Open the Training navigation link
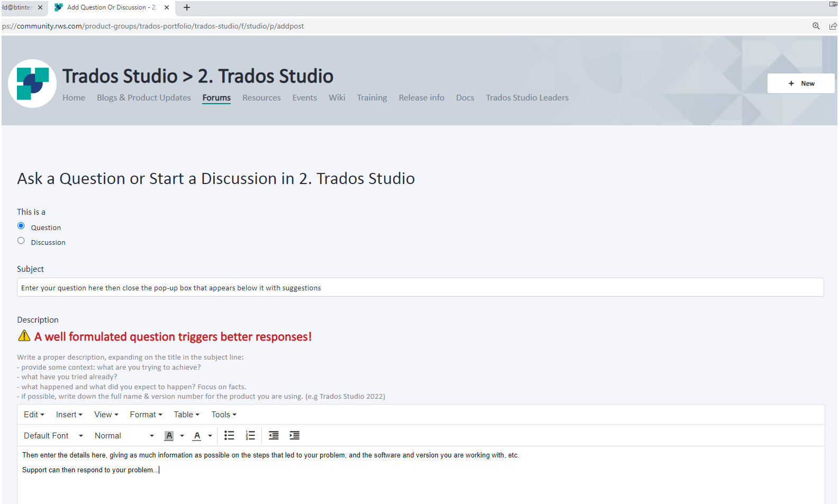Screen dimensions: 839x504 372,98
